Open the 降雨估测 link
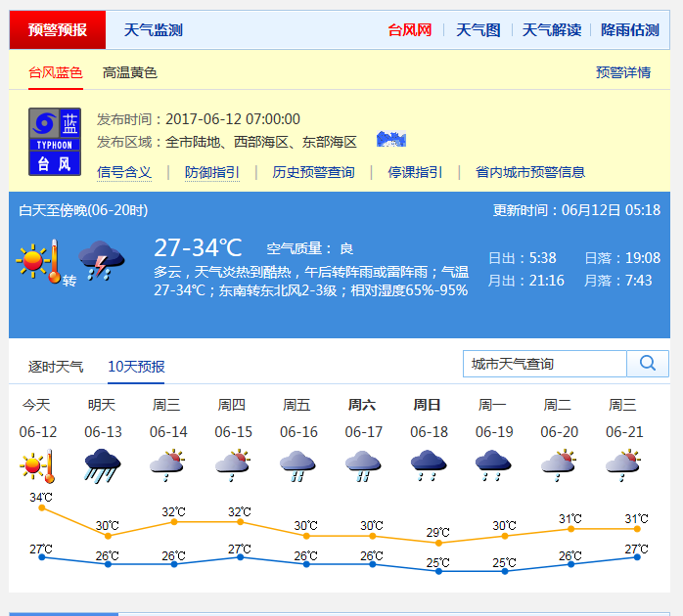 click(630, 30)
